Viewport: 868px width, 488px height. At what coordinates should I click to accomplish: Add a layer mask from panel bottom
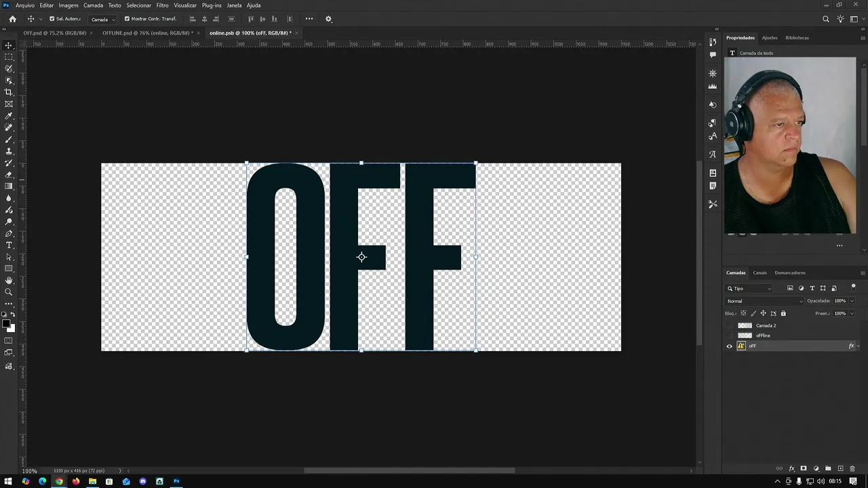[x=804, y=468]
